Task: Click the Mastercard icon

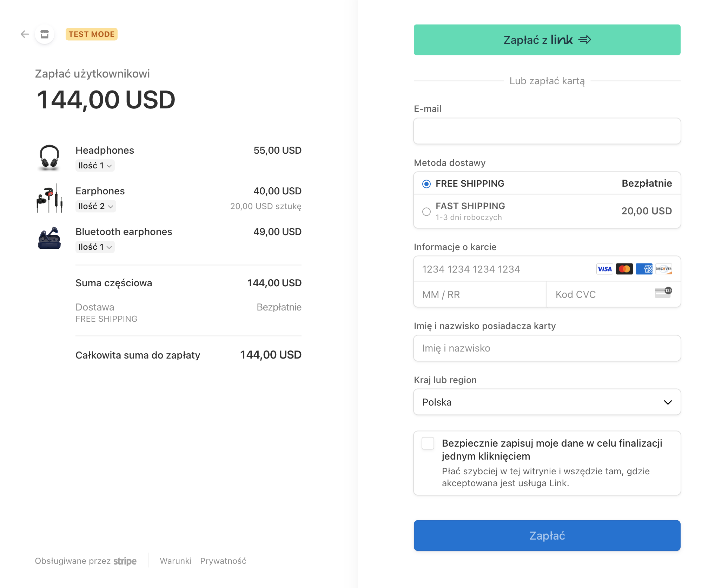Action: point(624,269)
